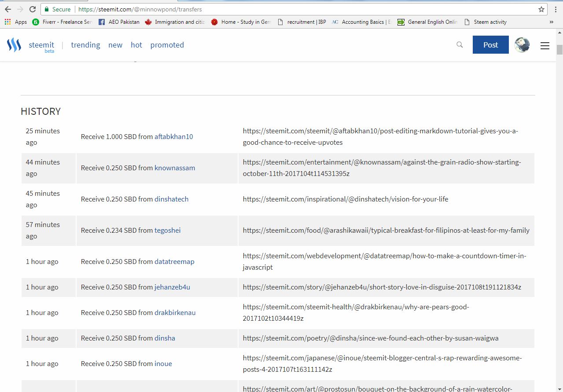The image size is (563, 392).
Task: Open the Apps grid in bookmarks bar
Action: [15, 22]
